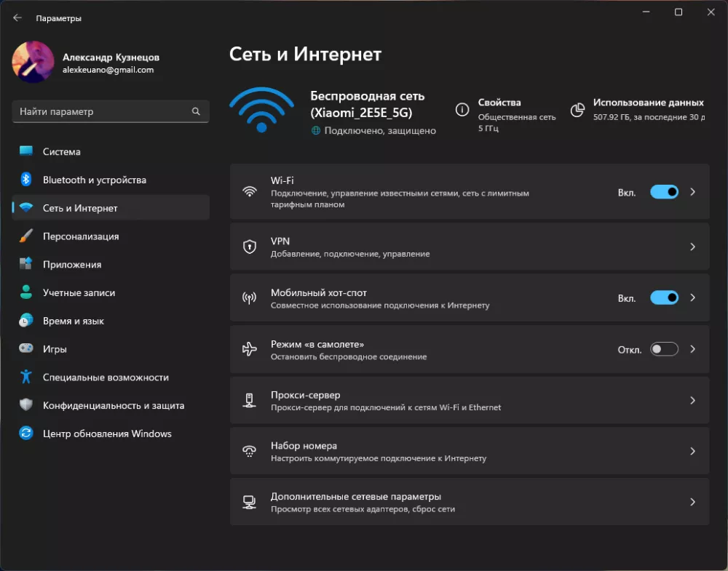Disable the mobile hotspot toggle

pos(664,298)
